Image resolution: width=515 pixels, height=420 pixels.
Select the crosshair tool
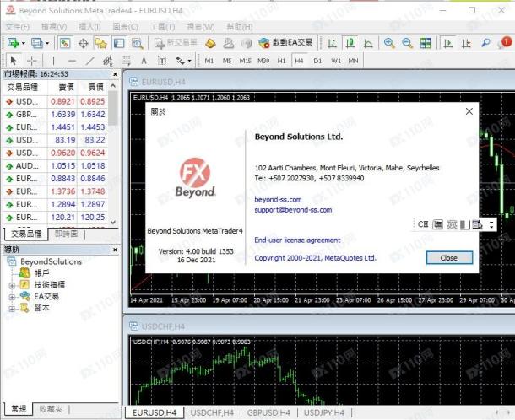31,61
